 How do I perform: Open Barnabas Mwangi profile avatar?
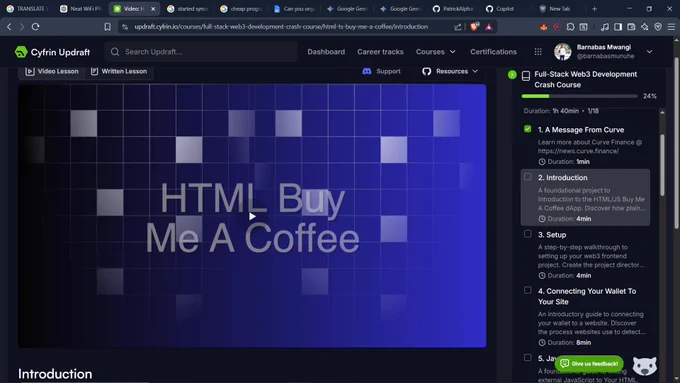(x=562, y=52)
